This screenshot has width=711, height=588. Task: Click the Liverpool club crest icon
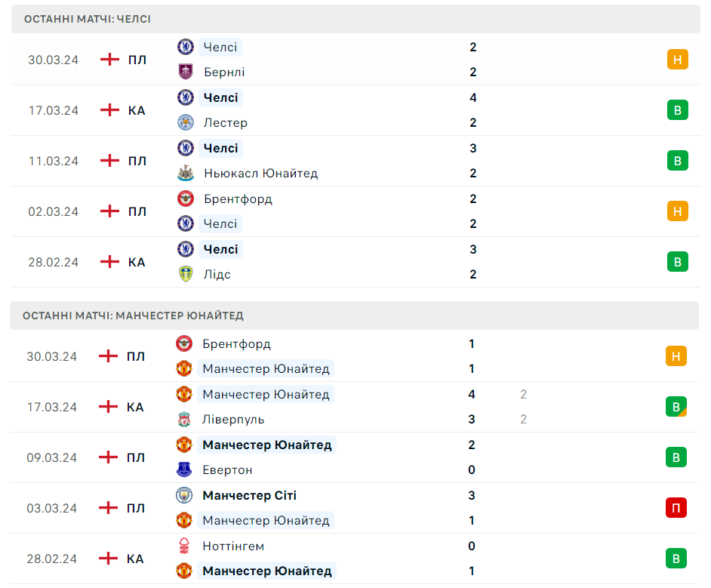coord(184,419)
